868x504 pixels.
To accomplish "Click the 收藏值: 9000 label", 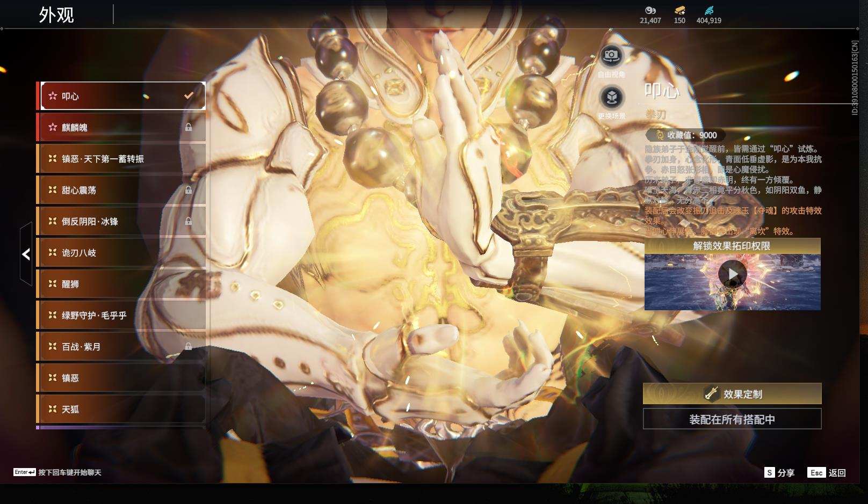I will click(692, 135).
